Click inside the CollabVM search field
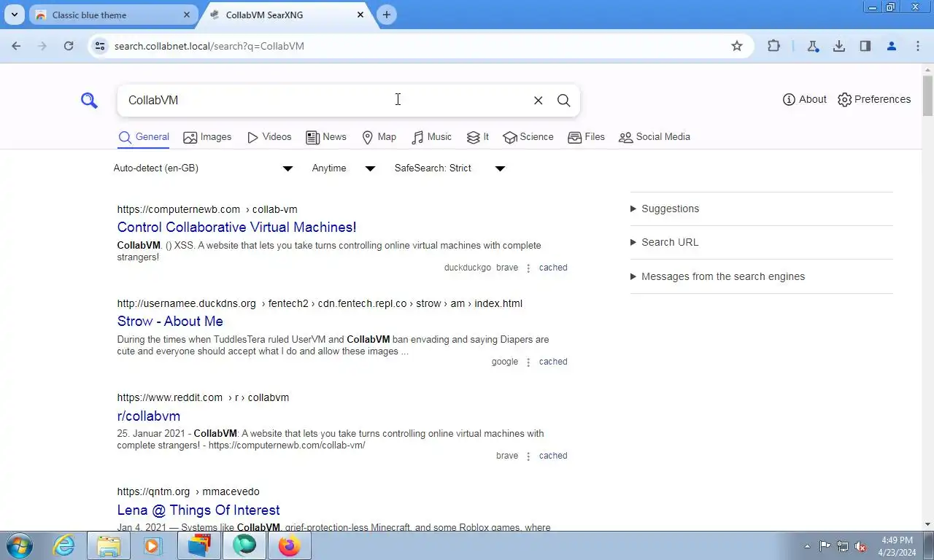Image resolution: width=934 pixels, height=560 pixels. pyautogui.click(x=325, y=100)
